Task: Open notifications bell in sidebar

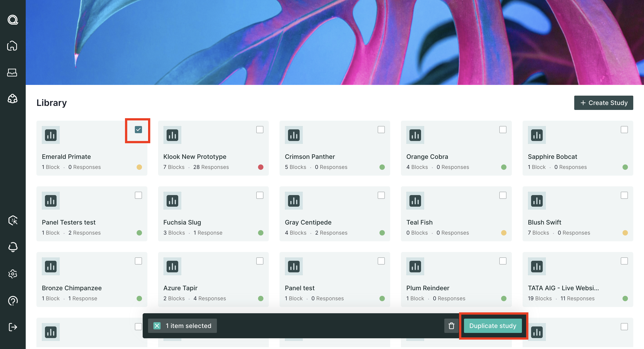Action: point(13,247)
